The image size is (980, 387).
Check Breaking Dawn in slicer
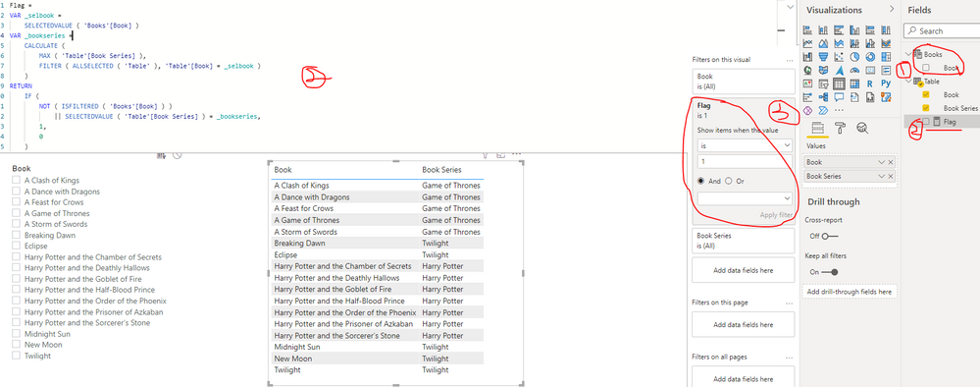click(x=16, y=235)
